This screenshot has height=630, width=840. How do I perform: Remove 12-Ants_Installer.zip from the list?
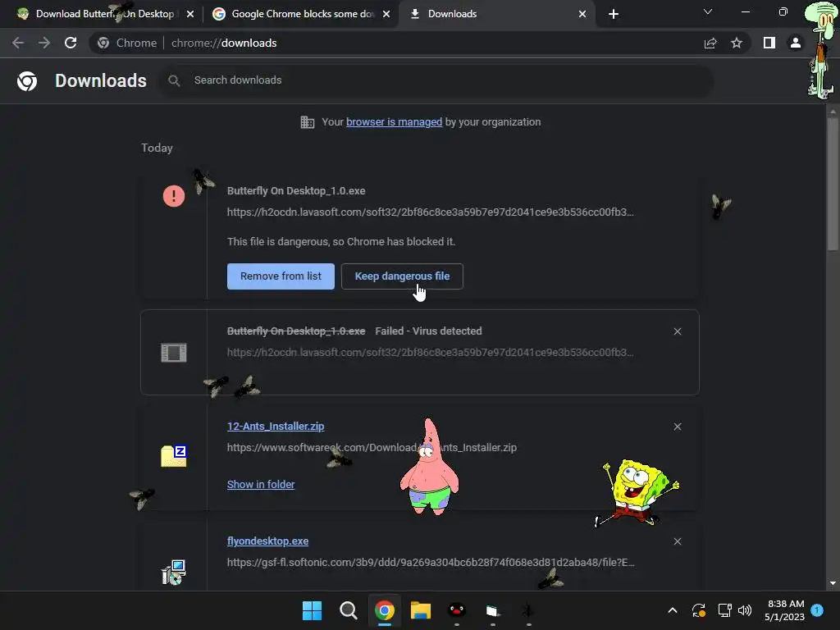coord(678,427)
